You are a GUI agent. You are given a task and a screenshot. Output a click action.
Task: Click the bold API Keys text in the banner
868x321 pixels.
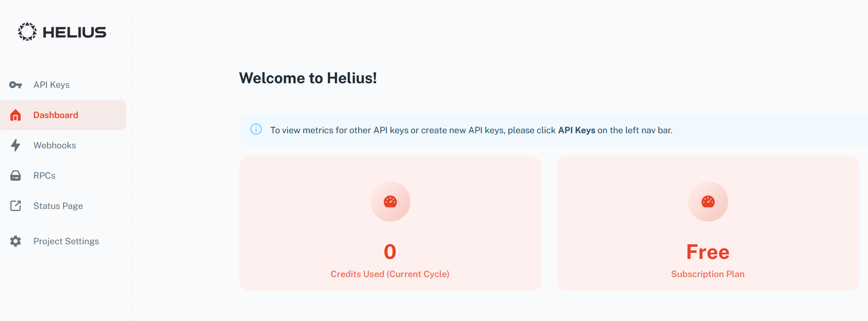click(x=576, y=130)
